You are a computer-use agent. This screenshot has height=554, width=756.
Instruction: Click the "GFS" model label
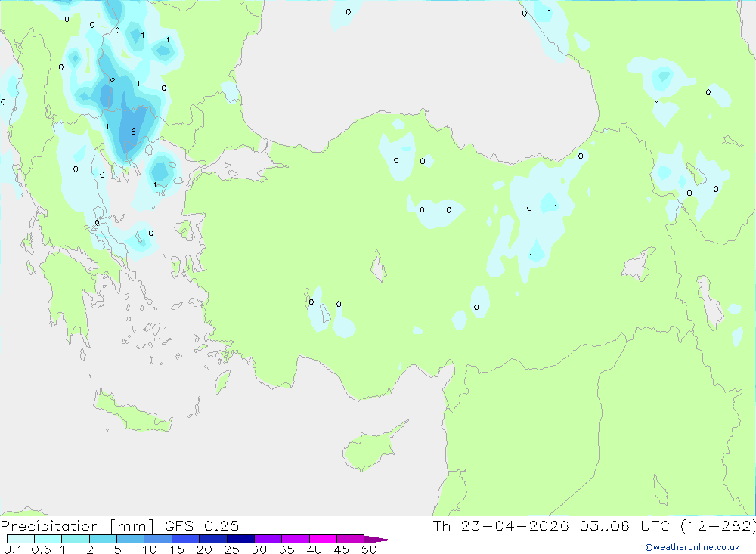tap(179, 525)
